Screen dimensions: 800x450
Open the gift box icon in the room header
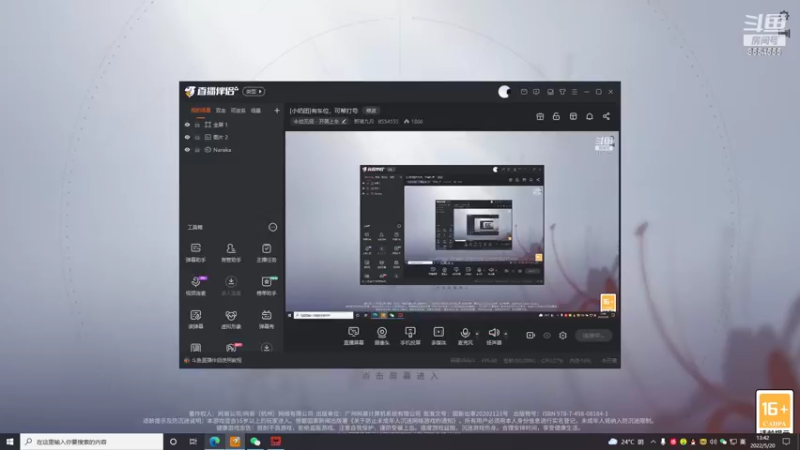pos(540,116)
